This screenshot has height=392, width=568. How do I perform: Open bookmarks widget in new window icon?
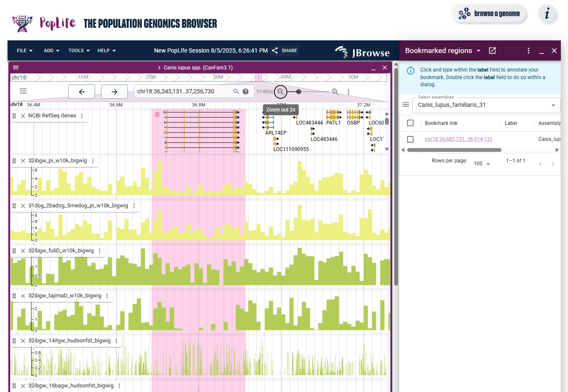492,50
